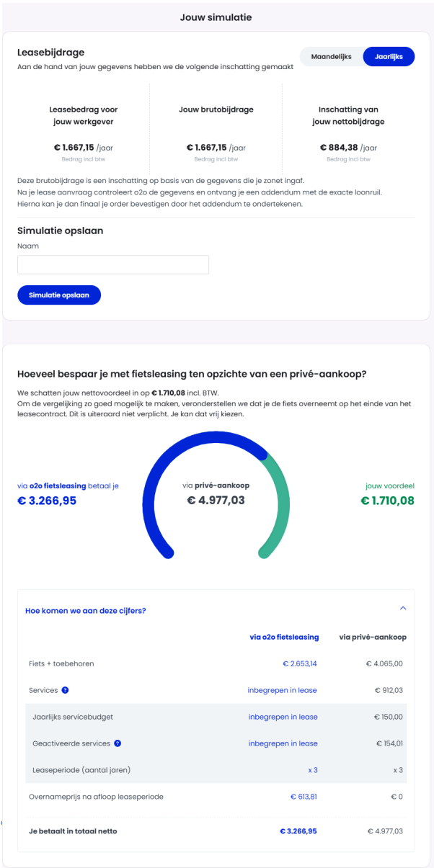Switch to Maandelijks view
The height and width of the screenshot is (868, 434).
(331, 56)
